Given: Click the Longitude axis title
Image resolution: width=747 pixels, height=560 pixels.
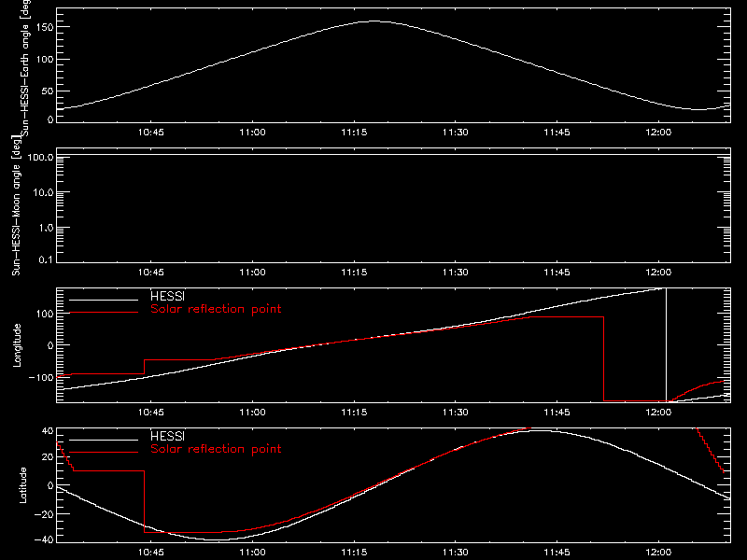Looking at the screenshot, I should tap(17, 345).
